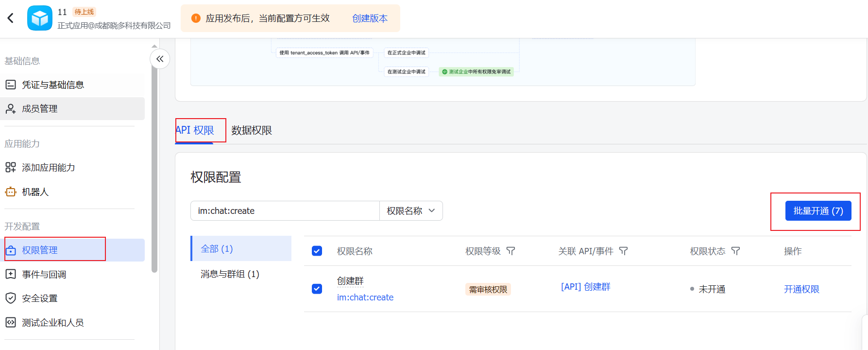Click the 创建版本 link

[370, 18]
